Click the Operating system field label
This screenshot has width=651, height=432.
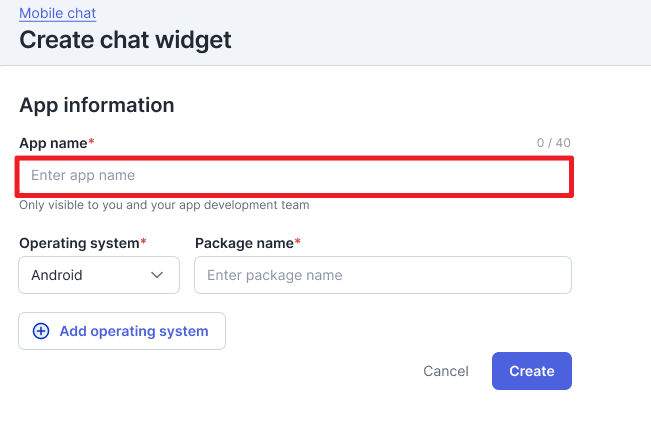coord(78,243)
